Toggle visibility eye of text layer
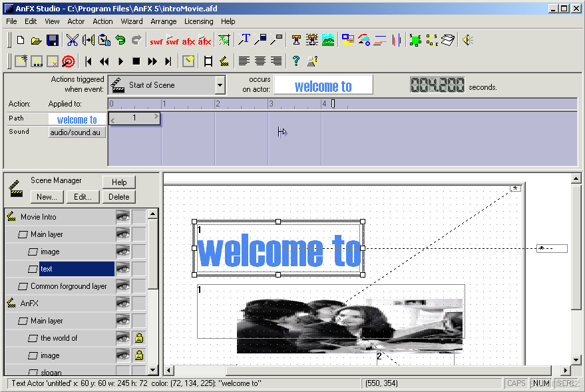 pos(122,269)
